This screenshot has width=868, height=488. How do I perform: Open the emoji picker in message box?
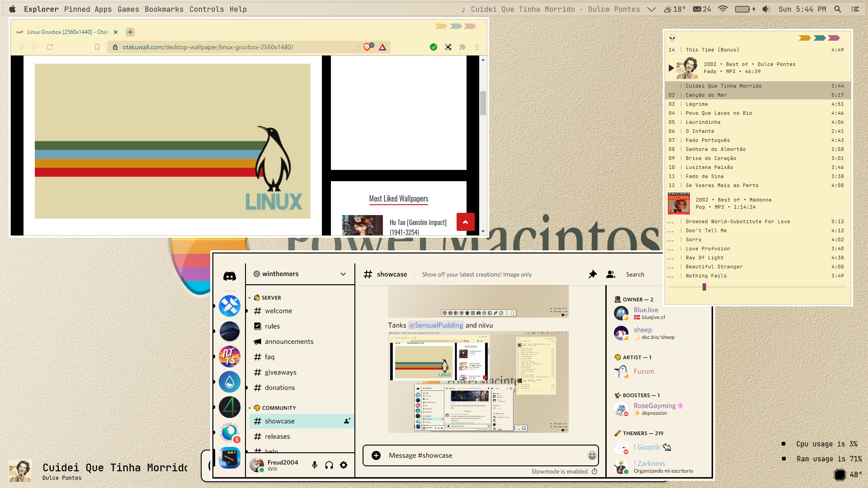click(x=591, y=455)
